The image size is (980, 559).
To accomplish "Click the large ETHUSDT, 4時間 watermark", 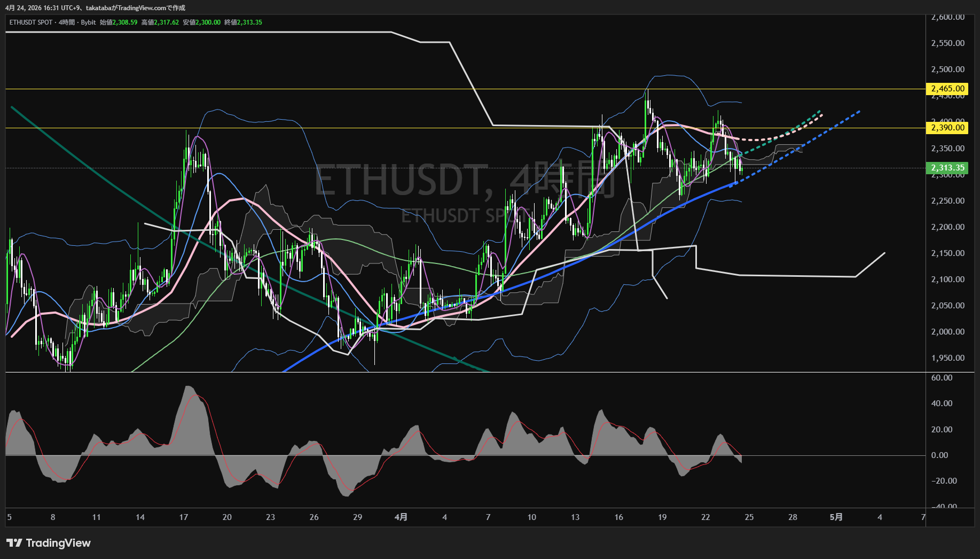I will 465,180.
